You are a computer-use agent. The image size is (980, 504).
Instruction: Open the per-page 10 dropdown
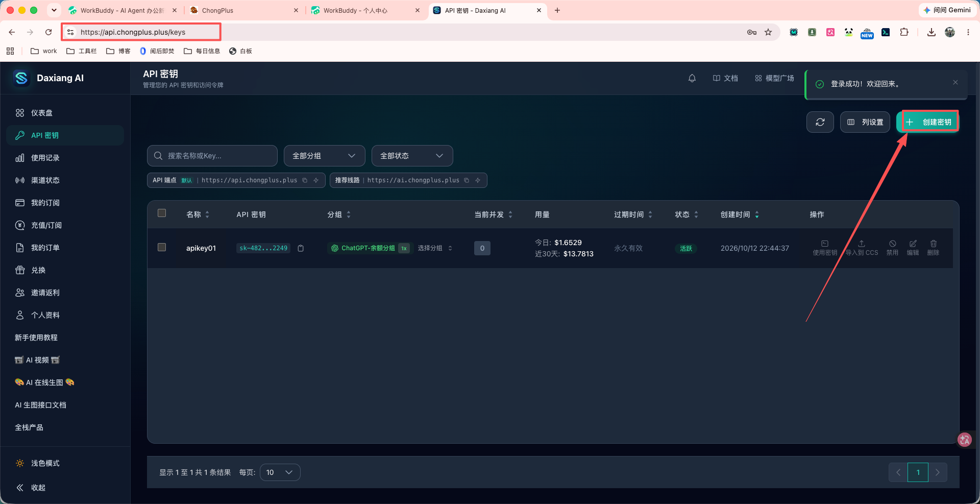(x=280, y=472)
